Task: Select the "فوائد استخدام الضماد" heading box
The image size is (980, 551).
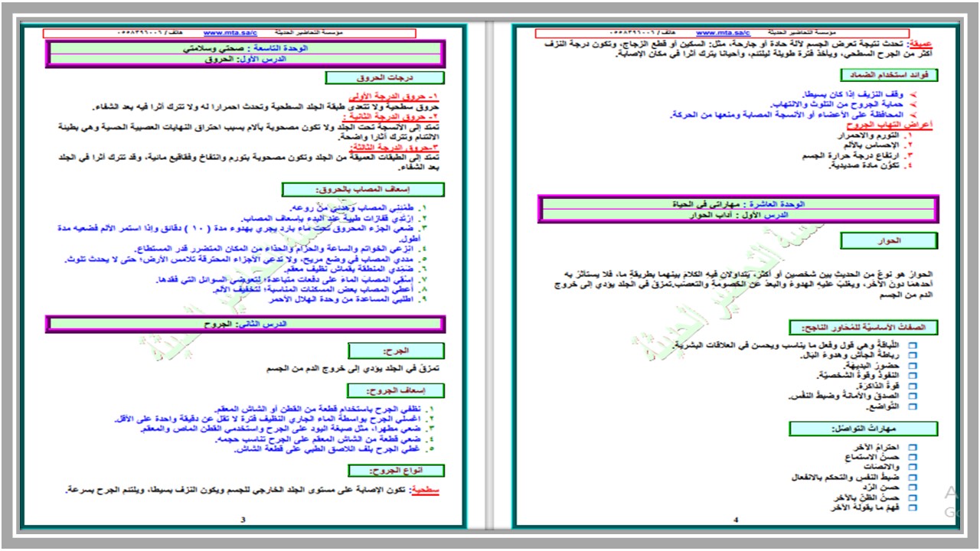Action: tap(889, 75)
